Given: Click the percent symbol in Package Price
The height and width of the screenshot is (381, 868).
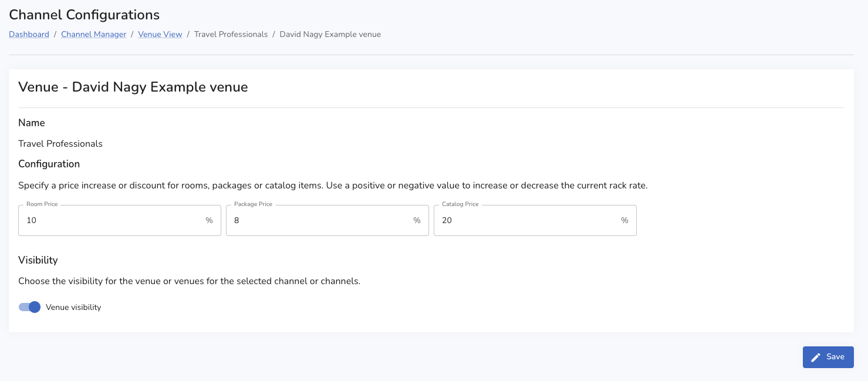Looking at the screenshot, I should pyautogui.click(x=417, y=221).
